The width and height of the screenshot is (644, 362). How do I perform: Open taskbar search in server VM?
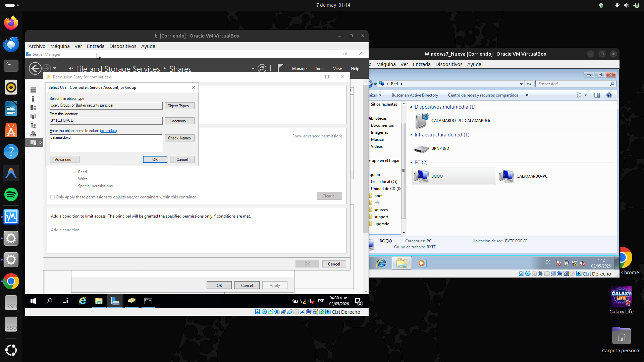click(x=49, y=301)
